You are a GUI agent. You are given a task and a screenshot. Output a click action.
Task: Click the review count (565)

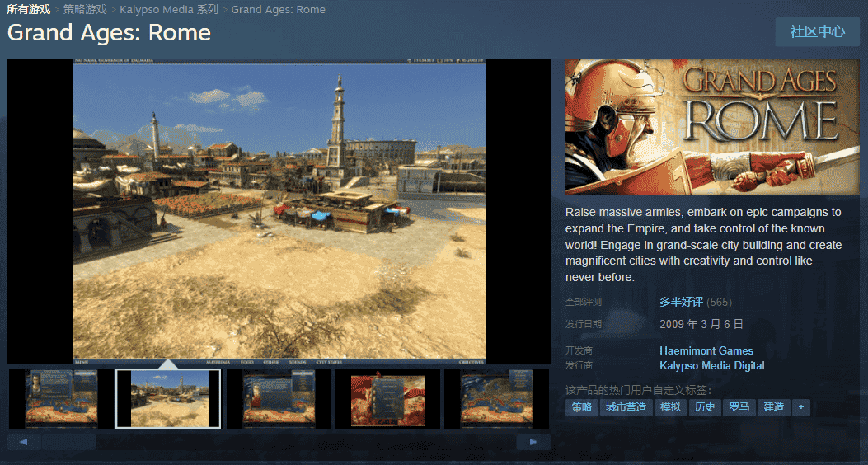[719, 303]
